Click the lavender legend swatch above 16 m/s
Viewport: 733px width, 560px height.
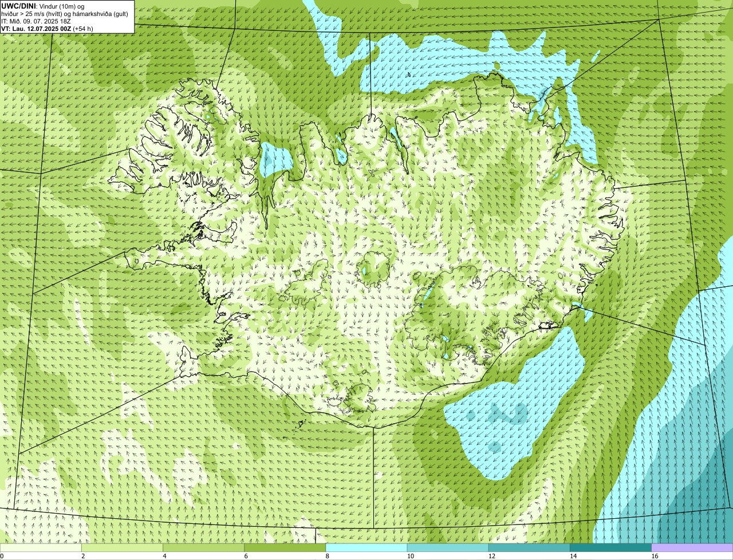pos(692,548)
